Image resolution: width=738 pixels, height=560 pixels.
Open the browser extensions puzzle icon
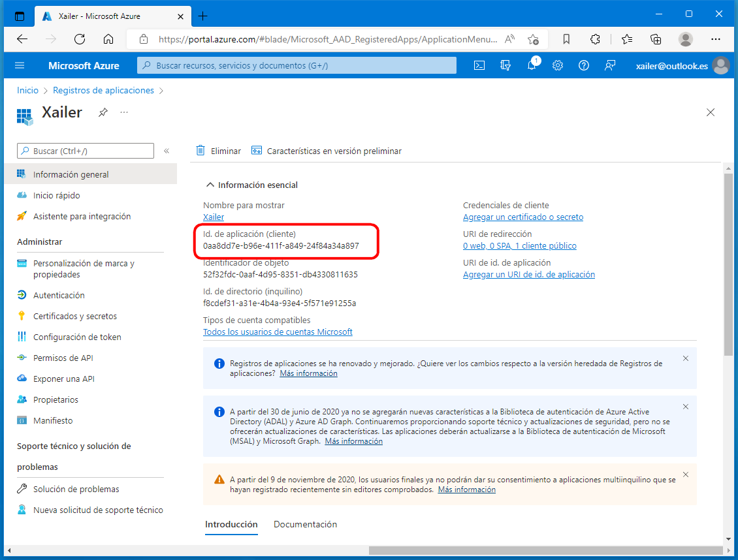pyautogui.click(x=595, y=40)
